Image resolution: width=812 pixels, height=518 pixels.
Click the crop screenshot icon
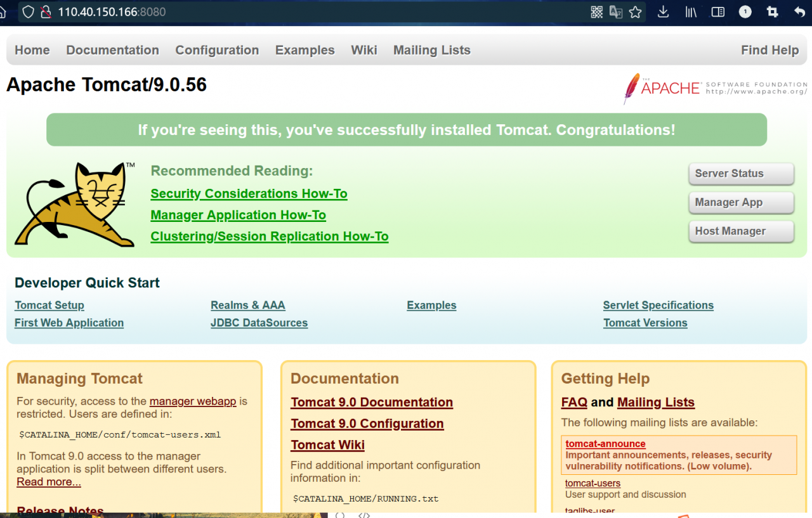(772, 11)
